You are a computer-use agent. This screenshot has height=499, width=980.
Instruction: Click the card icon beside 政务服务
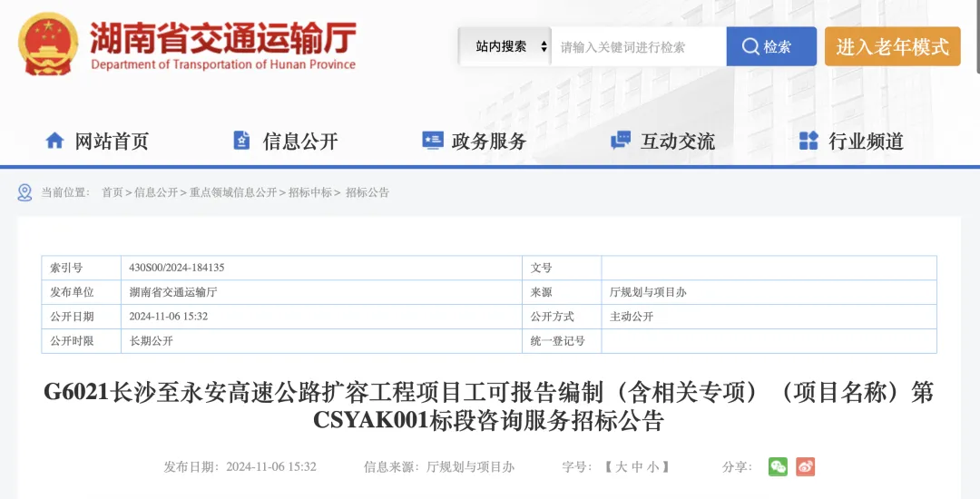[x=433, y=140]
